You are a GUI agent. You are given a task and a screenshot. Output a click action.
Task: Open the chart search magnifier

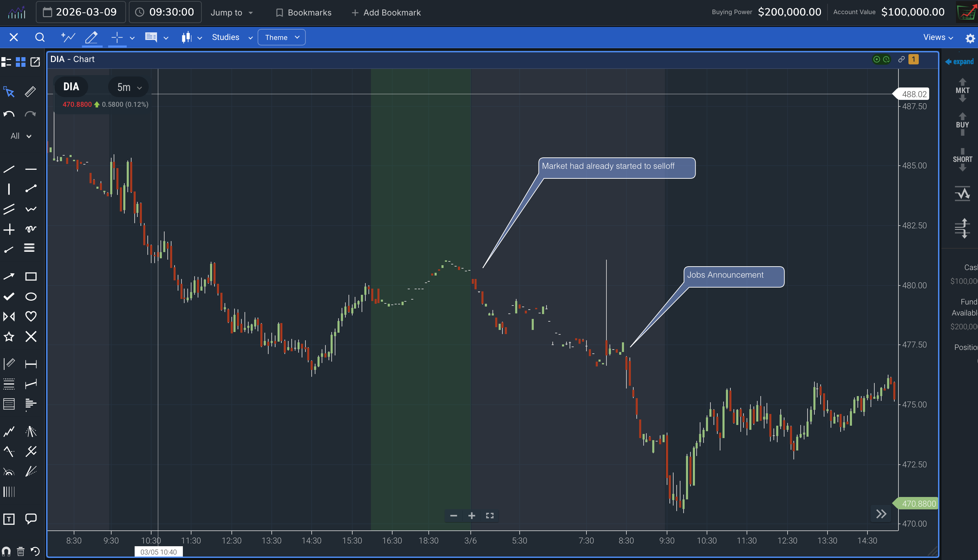[40, 37]
